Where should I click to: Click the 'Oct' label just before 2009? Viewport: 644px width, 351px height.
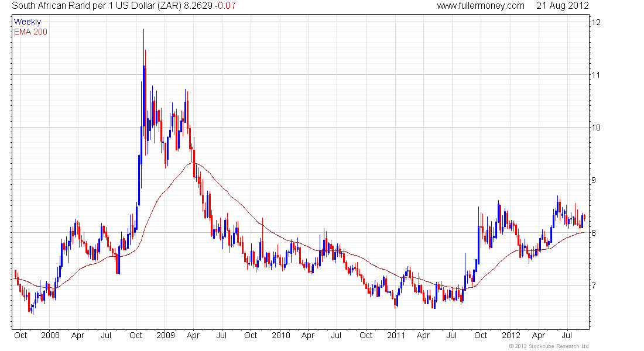[x=136, y=335]
